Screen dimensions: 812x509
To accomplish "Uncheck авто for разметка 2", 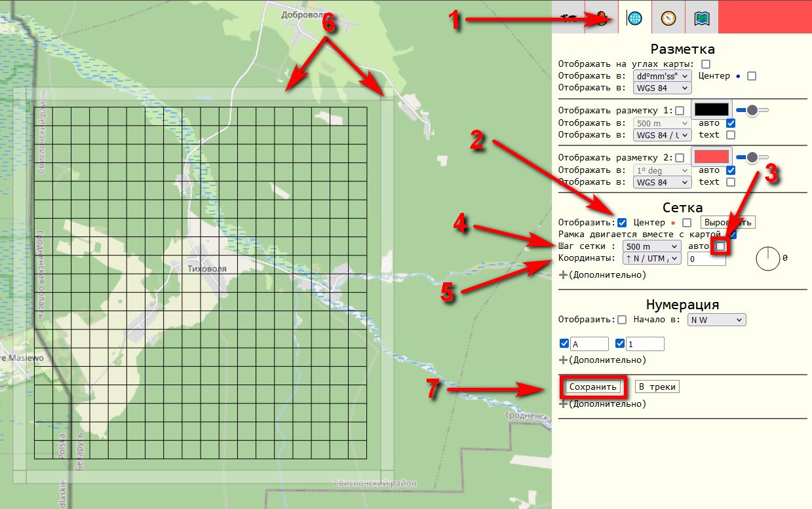I will point(731,170).
